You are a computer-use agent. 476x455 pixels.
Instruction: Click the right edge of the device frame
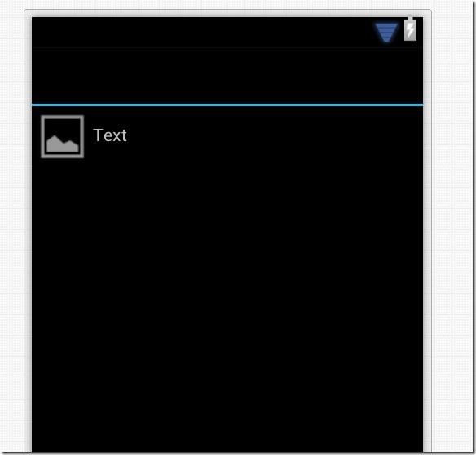427,231
